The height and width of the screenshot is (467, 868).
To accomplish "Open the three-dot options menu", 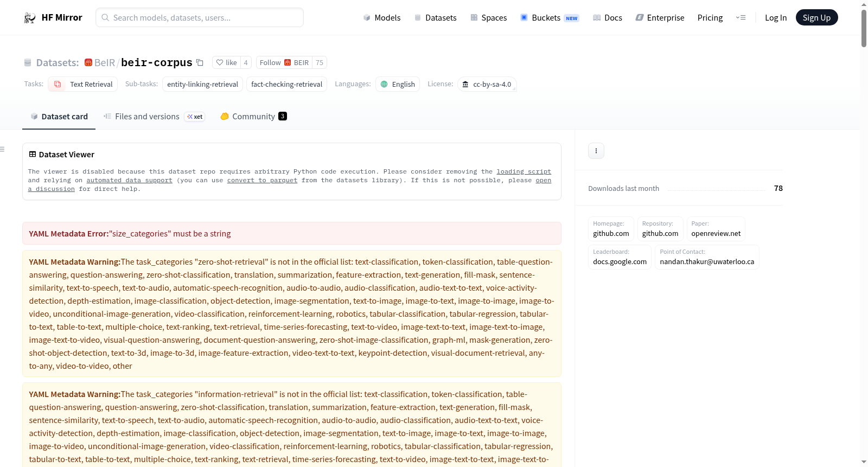I will point(596,151).
